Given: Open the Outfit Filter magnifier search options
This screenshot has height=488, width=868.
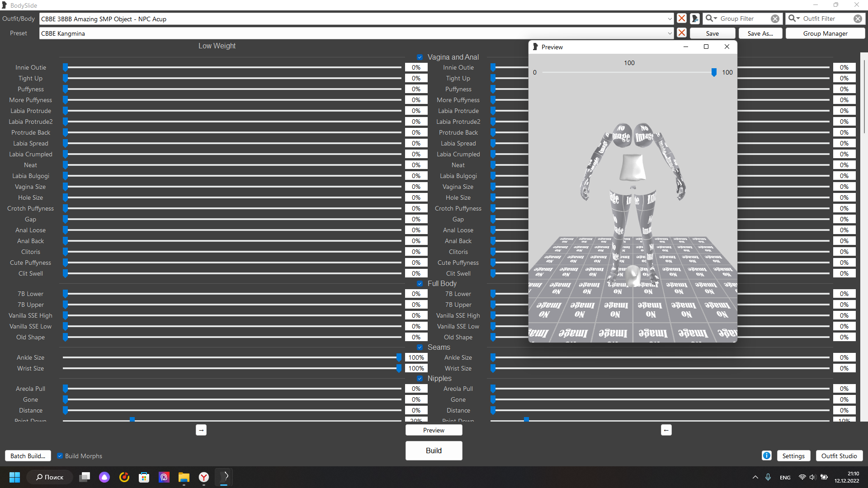Looking at the screenshot, I should point(794,19).
